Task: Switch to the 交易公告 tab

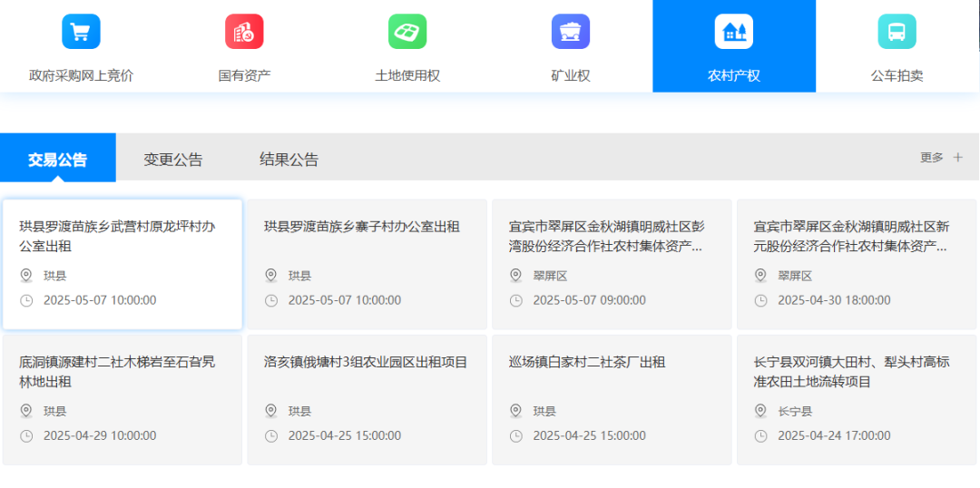Action: point(58,160)
